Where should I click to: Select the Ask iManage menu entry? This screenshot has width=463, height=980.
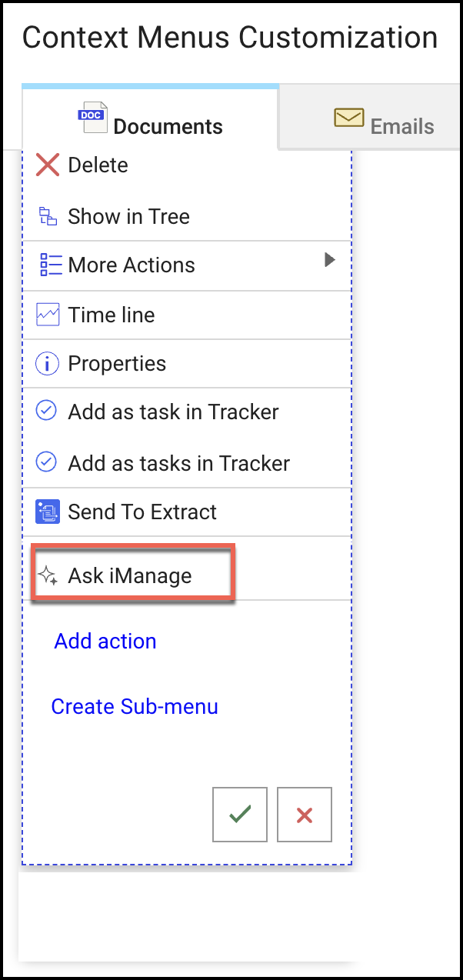[130, 576]
